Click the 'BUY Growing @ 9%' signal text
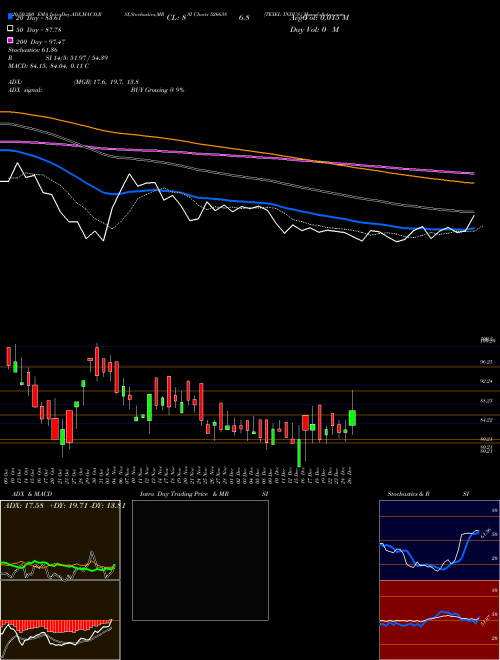Screen dimensions: 500x660 157,90
